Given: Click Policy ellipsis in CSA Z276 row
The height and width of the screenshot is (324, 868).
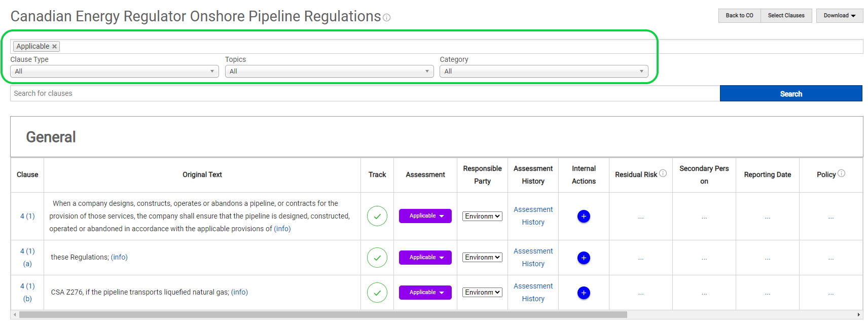Looking at the screenshot, I should click(831, 294).
